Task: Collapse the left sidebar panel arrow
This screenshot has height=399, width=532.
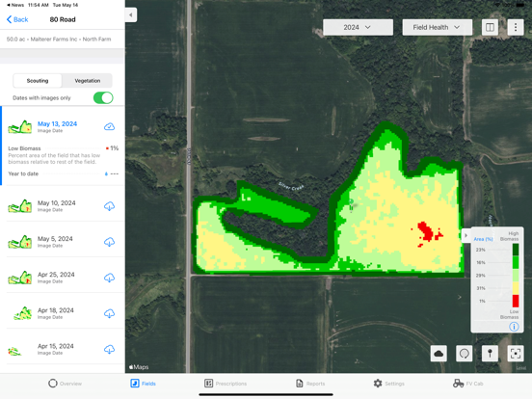Action: coord(131,14)
